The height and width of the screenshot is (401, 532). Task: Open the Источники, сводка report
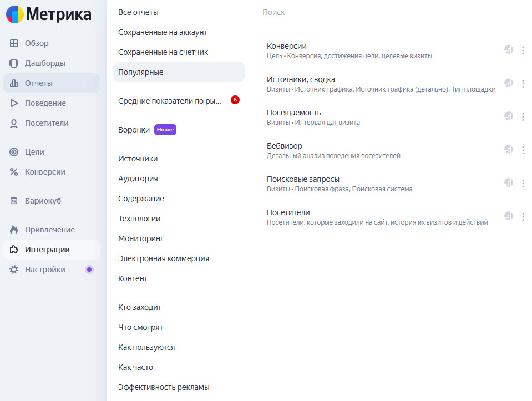click(301, 79)
